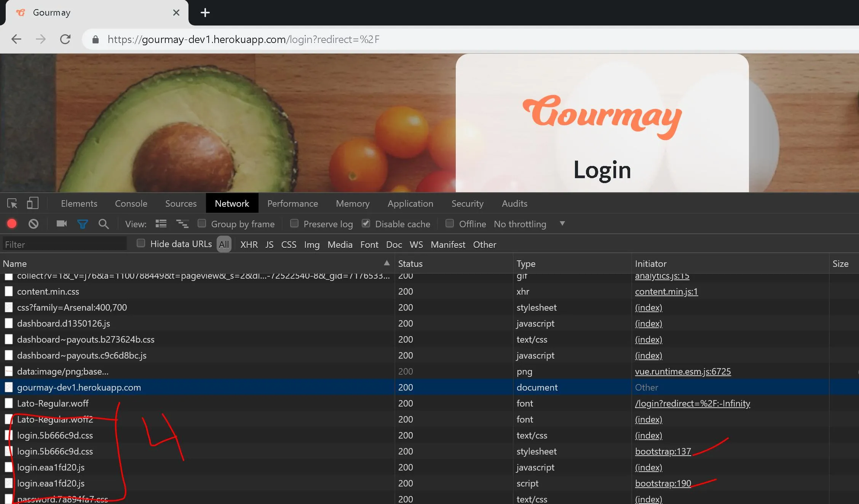Switch to the Application tab

click(x=410, y=203)
